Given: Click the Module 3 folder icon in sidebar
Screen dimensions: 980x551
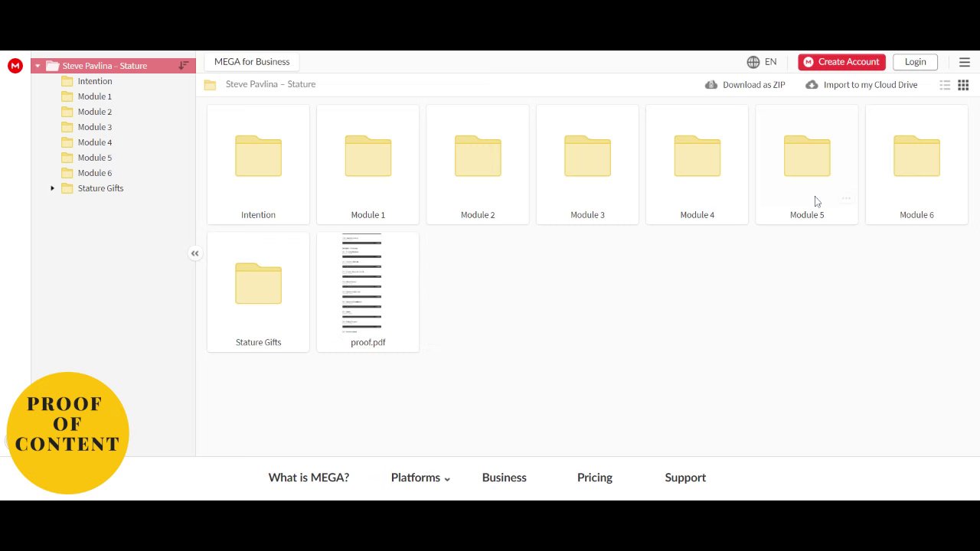Looking at the screenshot, I should tap(67, 127).
